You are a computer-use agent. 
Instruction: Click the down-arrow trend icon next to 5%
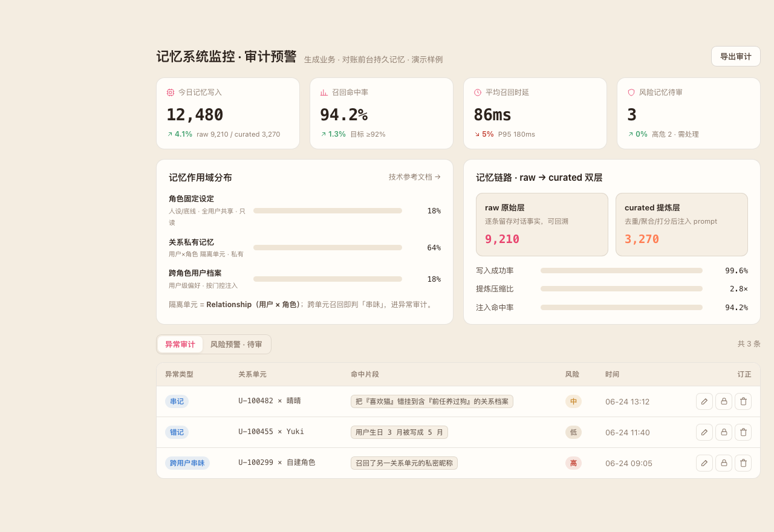point(477,134)
